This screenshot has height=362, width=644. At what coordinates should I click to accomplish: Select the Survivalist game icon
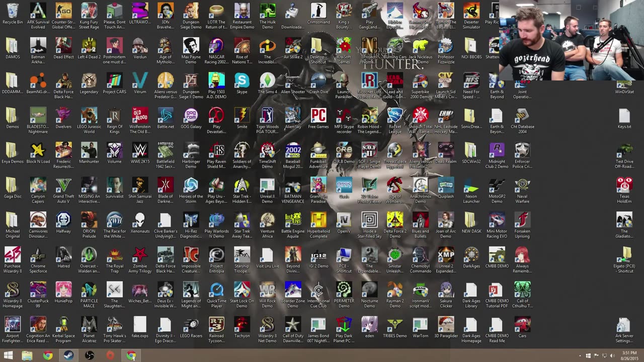115,188
